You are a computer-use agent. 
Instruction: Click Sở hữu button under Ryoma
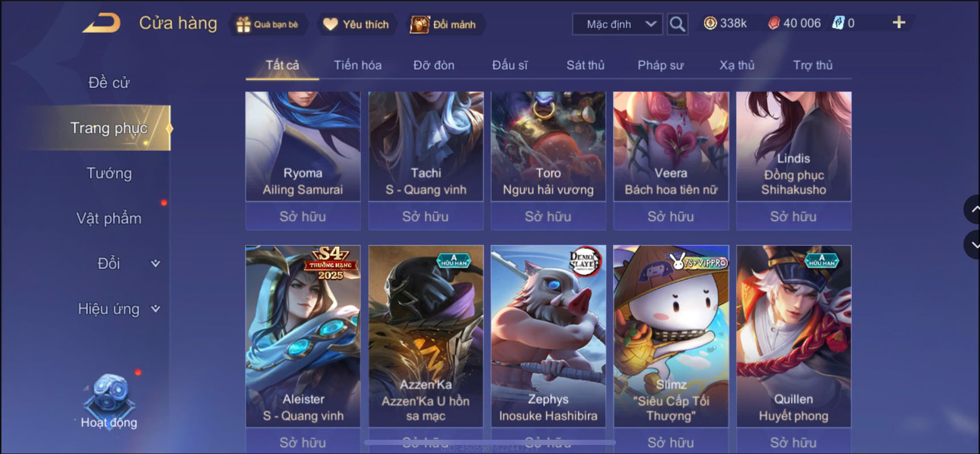point(303,216)
